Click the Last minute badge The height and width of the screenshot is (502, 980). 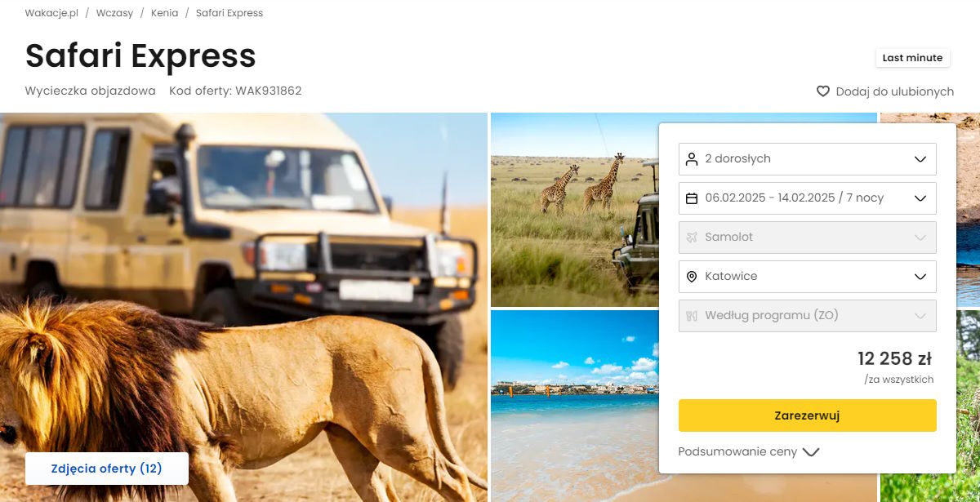912,58
